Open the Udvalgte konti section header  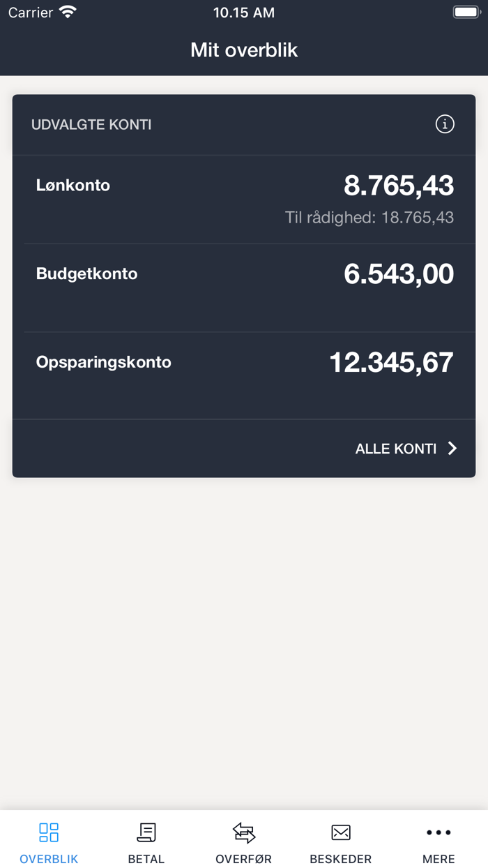coord(91,124)
